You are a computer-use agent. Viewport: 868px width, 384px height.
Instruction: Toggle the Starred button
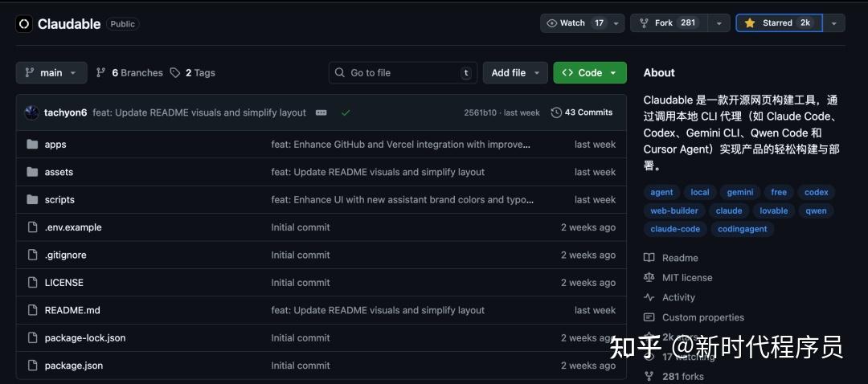pos(779,23)
